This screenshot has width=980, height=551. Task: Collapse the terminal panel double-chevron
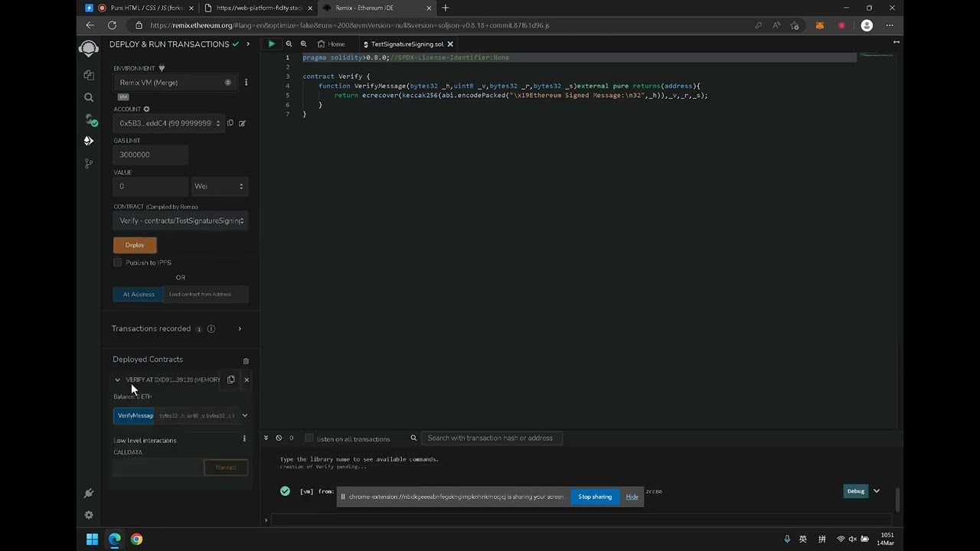[x=266, y=439]
